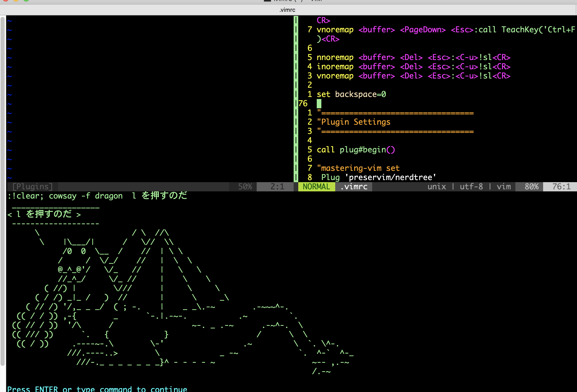Click the green block cursor on line 76
The height and width of the screenshot is (392, 577).
click(319, 104)
